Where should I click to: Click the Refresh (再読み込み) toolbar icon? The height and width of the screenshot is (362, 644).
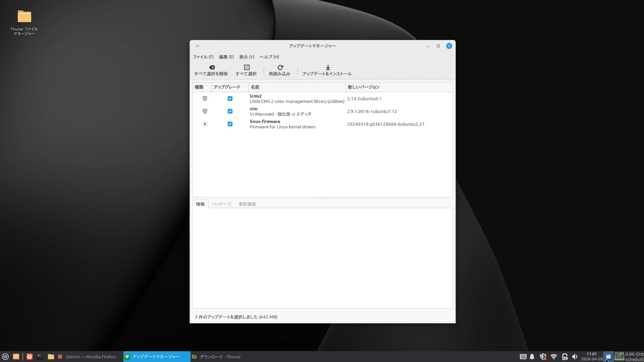pyautogui.click(x=280, y=67)
